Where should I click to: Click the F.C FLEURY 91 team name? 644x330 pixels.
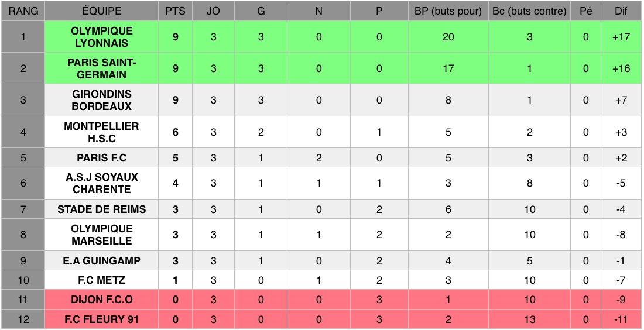click(101, 319)
